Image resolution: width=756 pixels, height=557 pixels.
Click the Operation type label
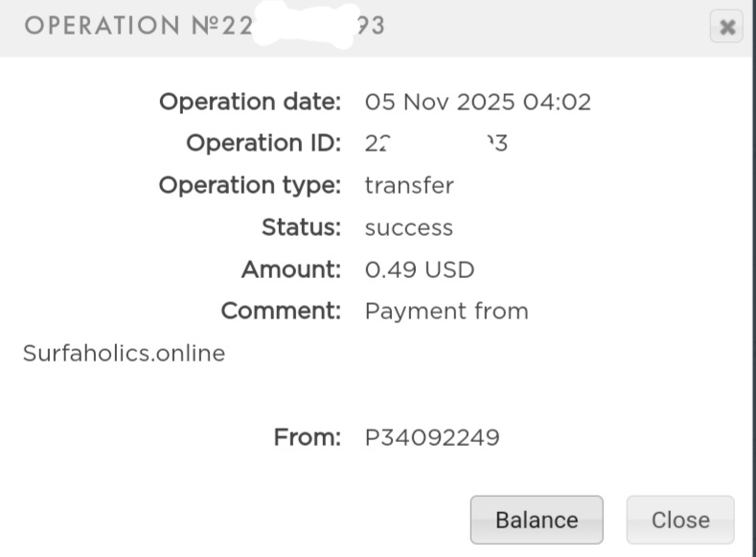point(249,186)
